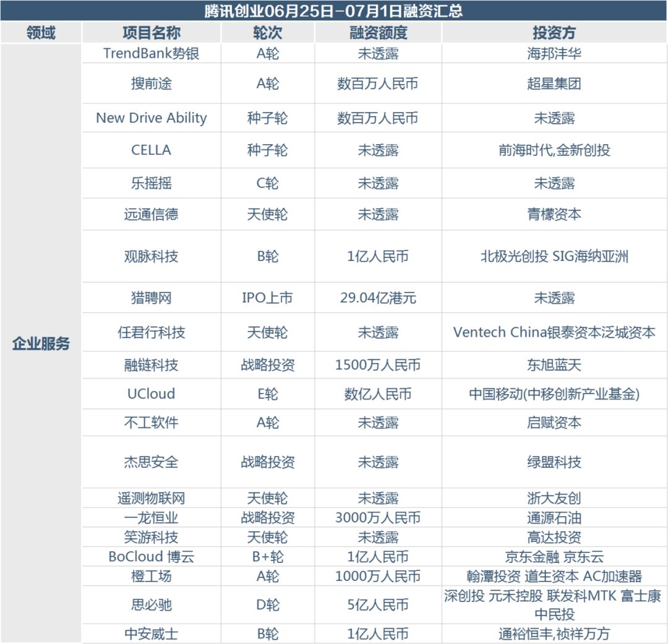The image size is (668, 644).
Task: Click the 1000万人民币 amount cell
Action: point(378,576)
